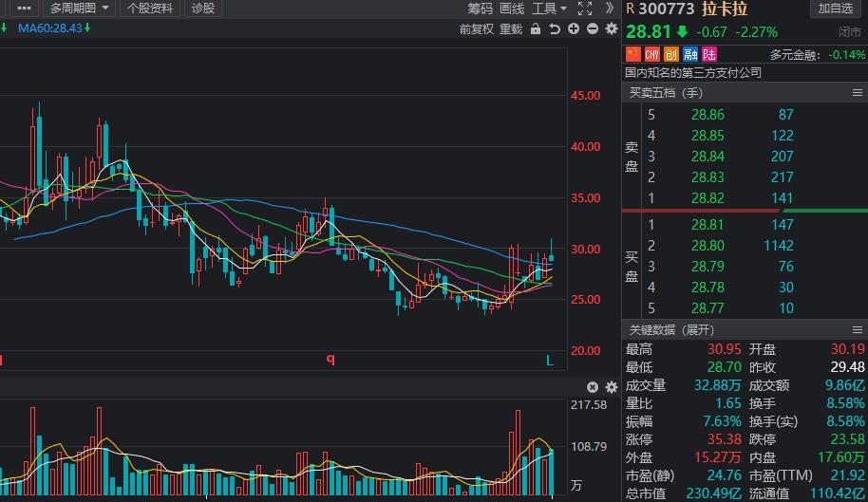The height and width of the screenshot is (502, 868).
Task: Select 前复权 price adjustment
Action: click(476, 28)
